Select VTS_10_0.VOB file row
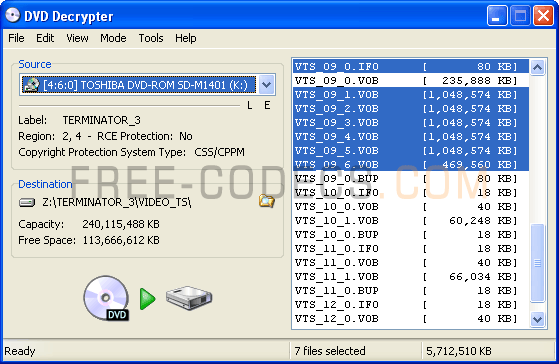This screenshot has height=364, width=559. 411,206
